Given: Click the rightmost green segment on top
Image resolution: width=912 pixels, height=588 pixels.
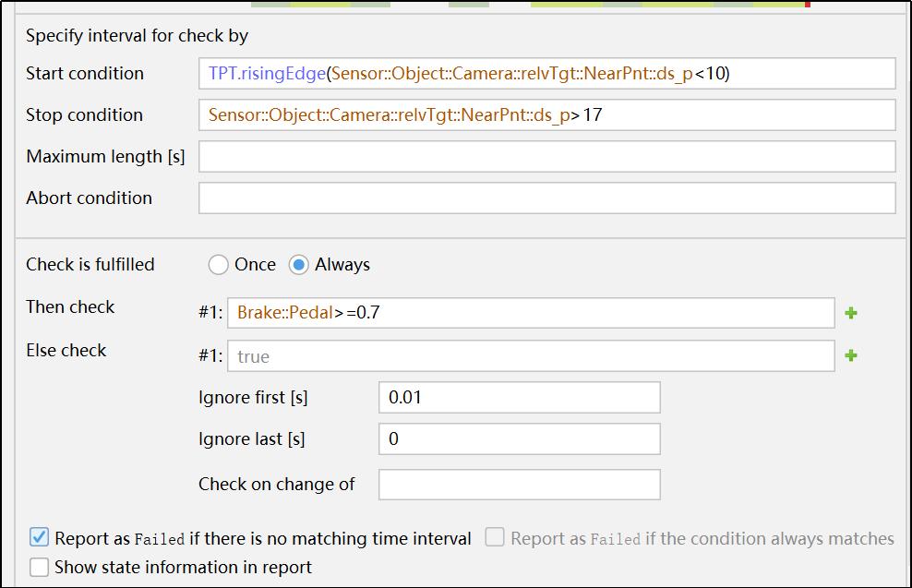Looking at the screenshot, I should tap(734, 5).
